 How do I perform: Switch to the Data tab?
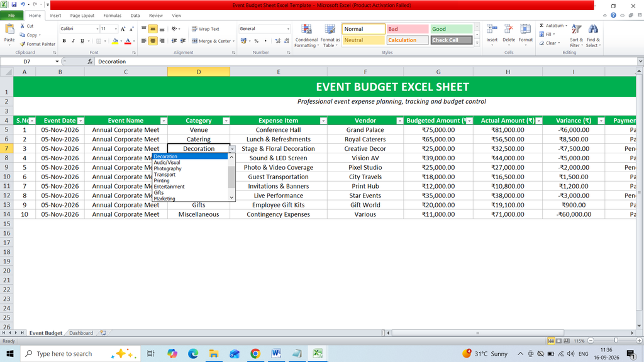135,16
